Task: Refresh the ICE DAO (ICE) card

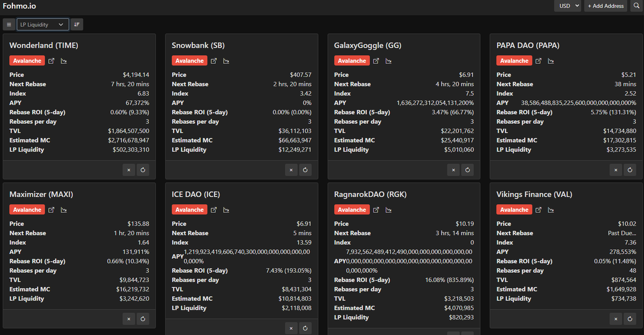Action: [x=305, y=328]
